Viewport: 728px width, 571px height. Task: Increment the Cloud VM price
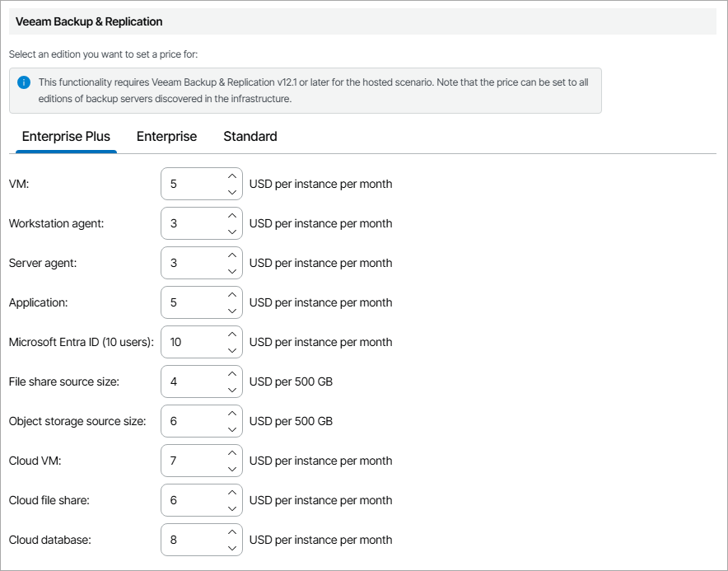[231, 452]
